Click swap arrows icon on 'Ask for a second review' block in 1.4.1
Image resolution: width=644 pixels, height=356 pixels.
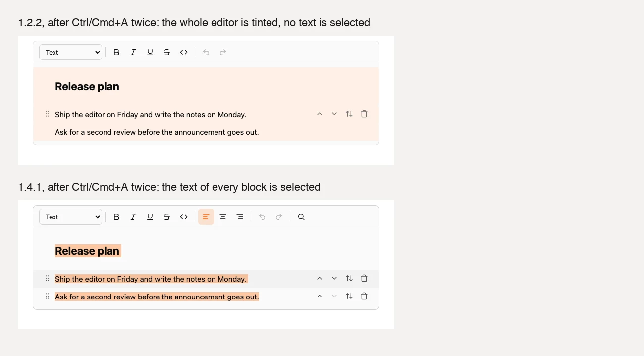click(349, 296)
